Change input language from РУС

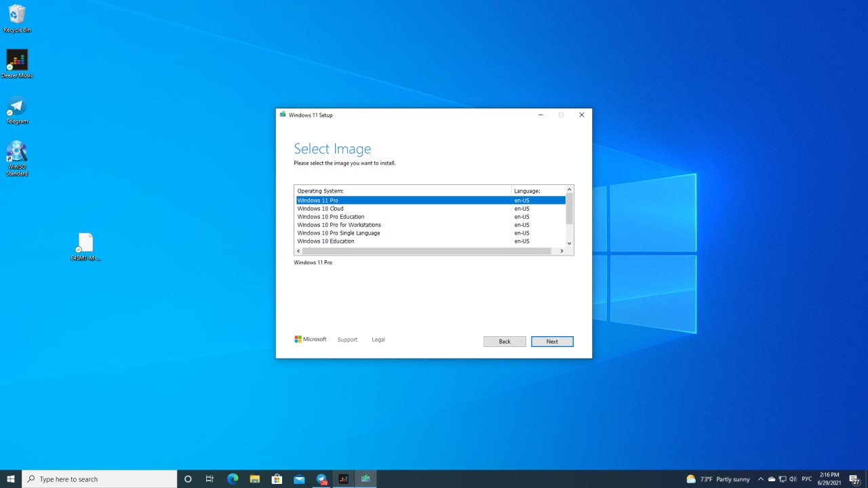click(807, 479)
